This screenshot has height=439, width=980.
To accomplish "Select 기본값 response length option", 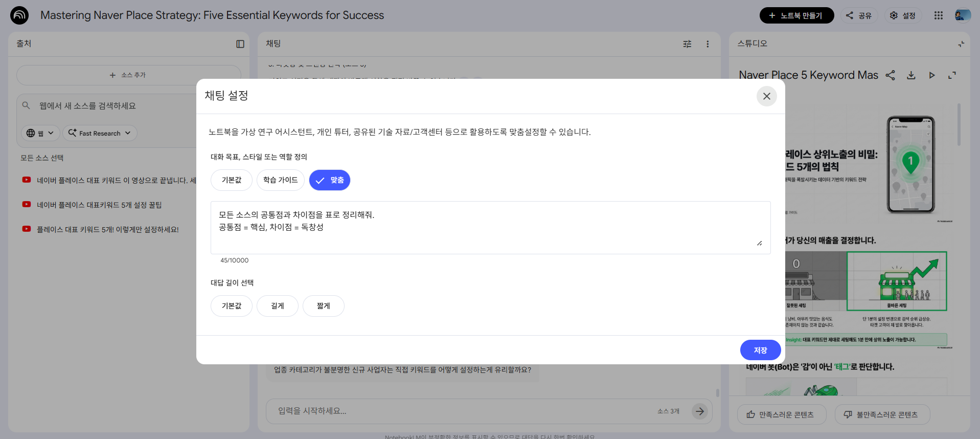I will click(232, 306).
